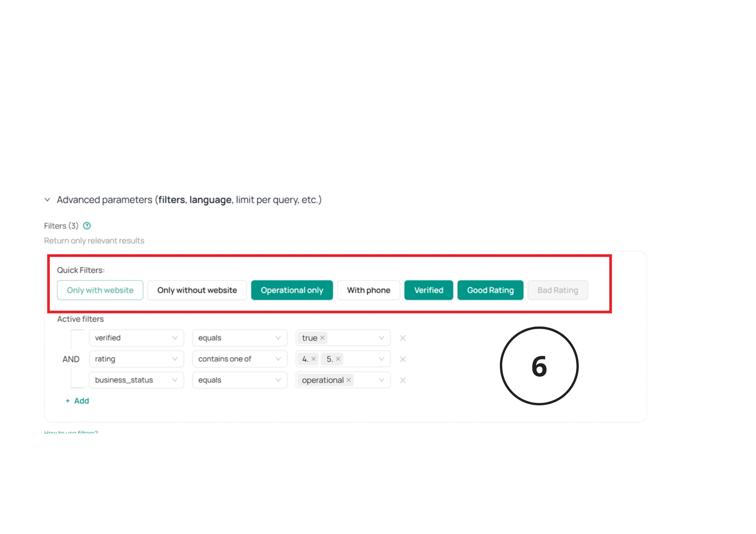Collapse the Advanced parameters section
The image size is (756, 534).
(47, 200)
